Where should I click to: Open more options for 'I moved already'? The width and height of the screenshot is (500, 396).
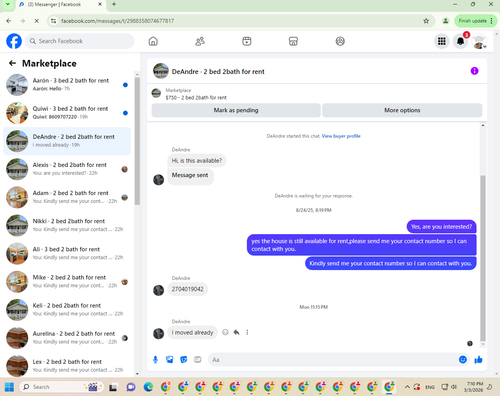[247, 332]
